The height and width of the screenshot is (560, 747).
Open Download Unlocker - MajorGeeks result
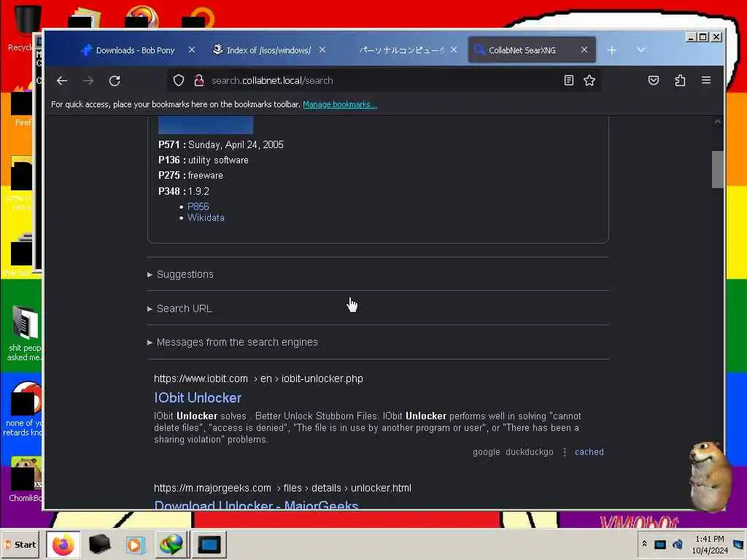pos(256,505)
